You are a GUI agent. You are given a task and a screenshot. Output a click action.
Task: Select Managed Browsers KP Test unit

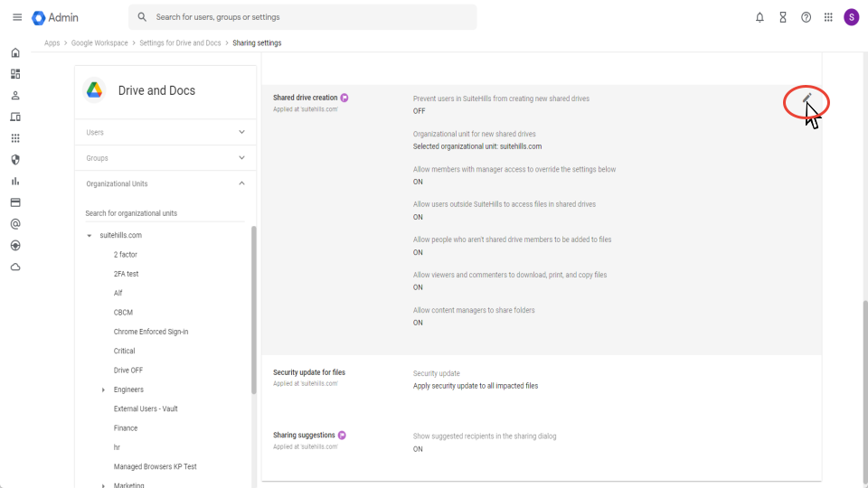pos(155,467)
